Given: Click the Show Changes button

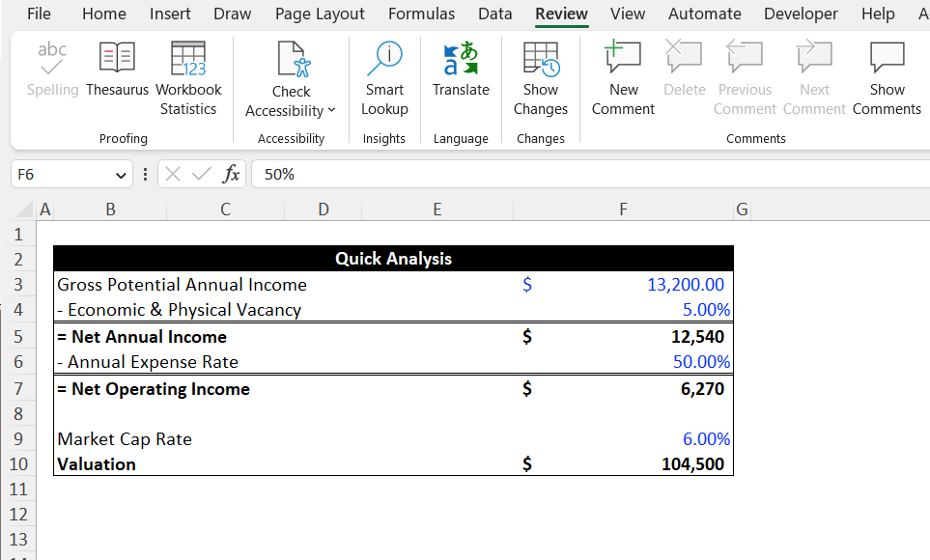Looking at the screenshot, I should pos(540,78).
